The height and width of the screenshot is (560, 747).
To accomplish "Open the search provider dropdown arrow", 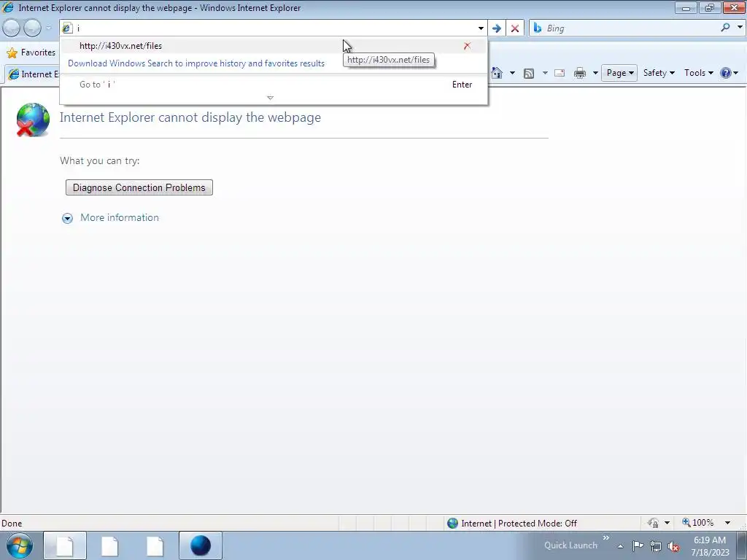I will (740, 28).
